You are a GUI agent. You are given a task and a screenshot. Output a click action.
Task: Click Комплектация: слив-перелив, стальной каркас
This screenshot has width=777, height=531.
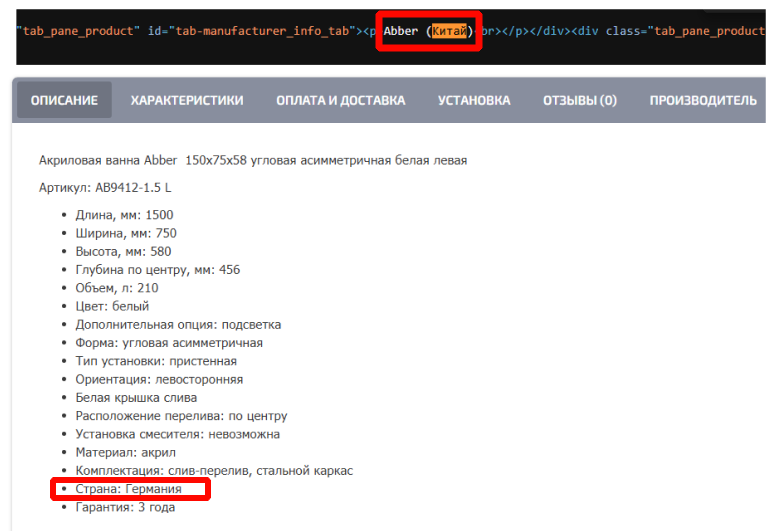(214, 471)
